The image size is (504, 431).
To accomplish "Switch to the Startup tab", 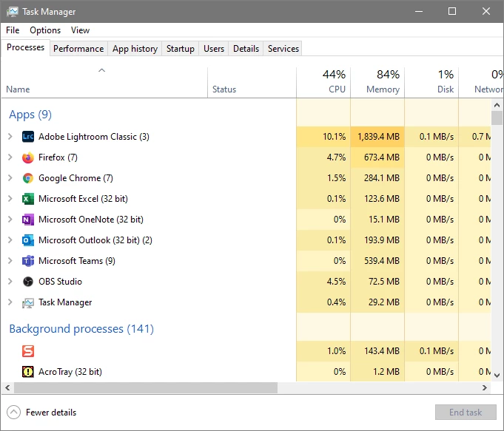I will tap(181, 49).
